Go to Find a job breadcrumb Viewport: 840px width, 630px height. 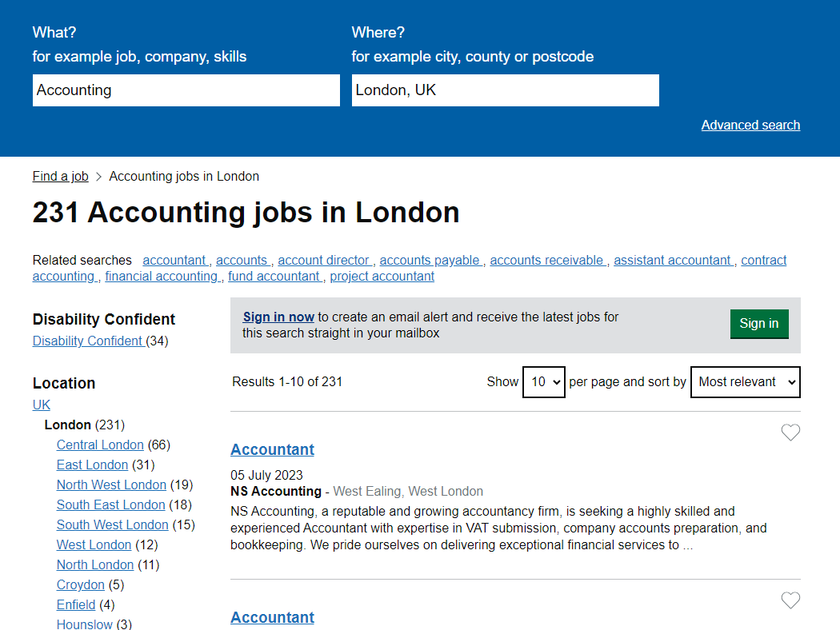60,177
